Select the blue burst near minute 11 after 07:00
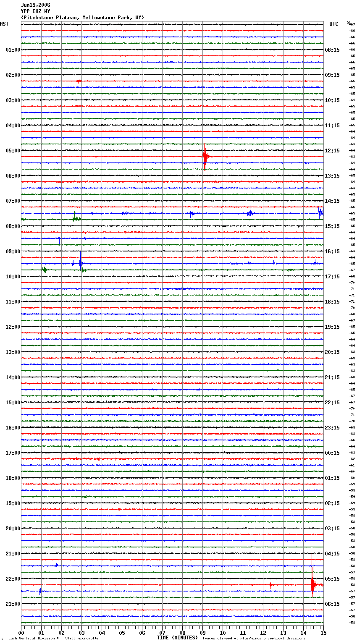The width and height of the screenshot is (357, 644). (x=250, y=213)
